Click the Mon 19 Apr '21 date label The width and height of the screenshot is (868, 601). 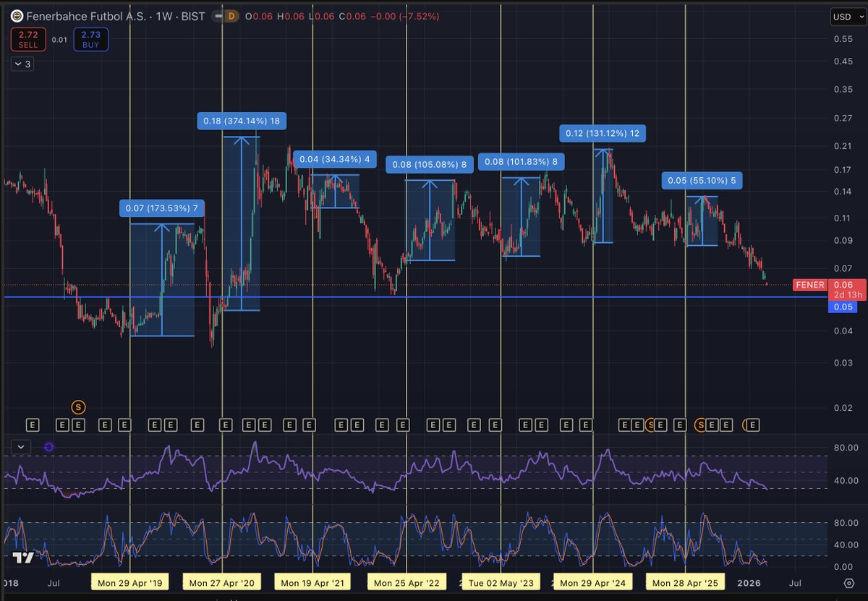[x=312, y=582]
